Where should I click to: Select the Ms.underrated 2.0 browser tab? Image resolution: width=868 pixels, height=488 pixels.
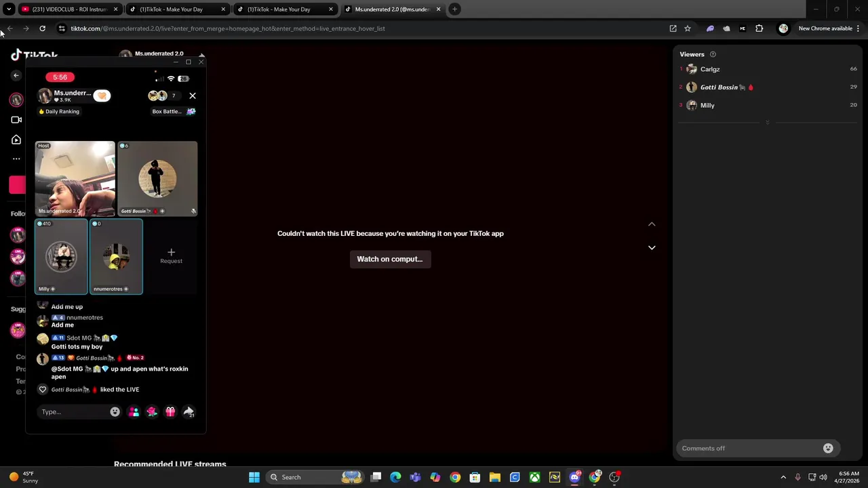point(393,9)
